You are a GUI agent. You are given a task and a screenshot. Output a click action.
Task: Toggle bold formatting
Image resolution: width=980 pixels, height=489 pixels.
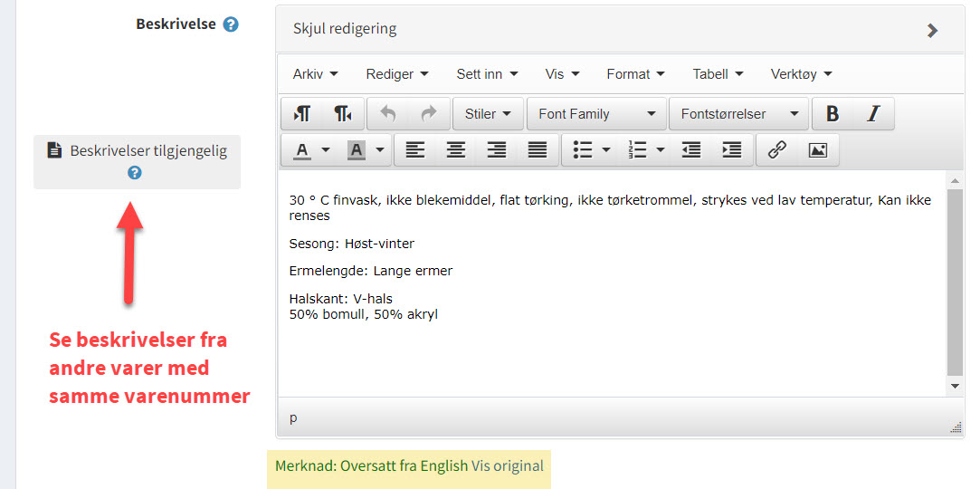tap(833, 114)
